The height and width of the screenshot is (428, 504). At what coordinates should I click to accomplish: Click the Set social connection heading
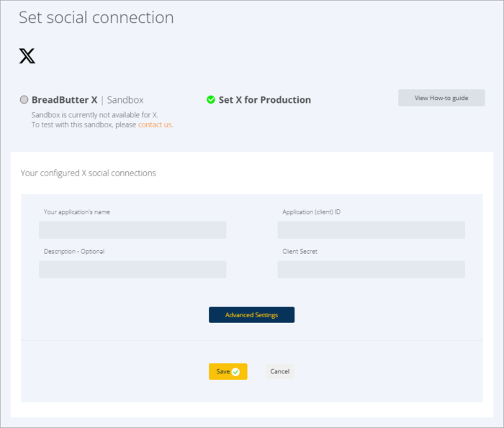(96, 17)
